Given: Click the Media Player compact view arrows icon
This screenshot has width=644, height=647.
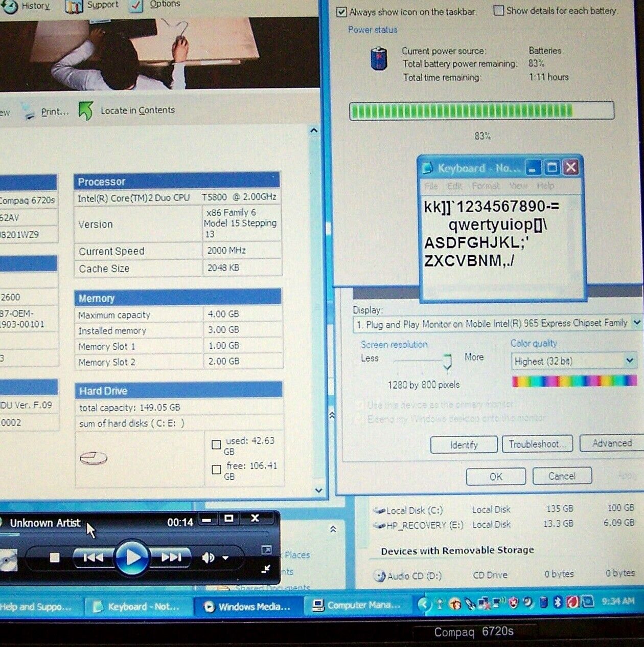Looking at the screenshot, I should point(266,568).
